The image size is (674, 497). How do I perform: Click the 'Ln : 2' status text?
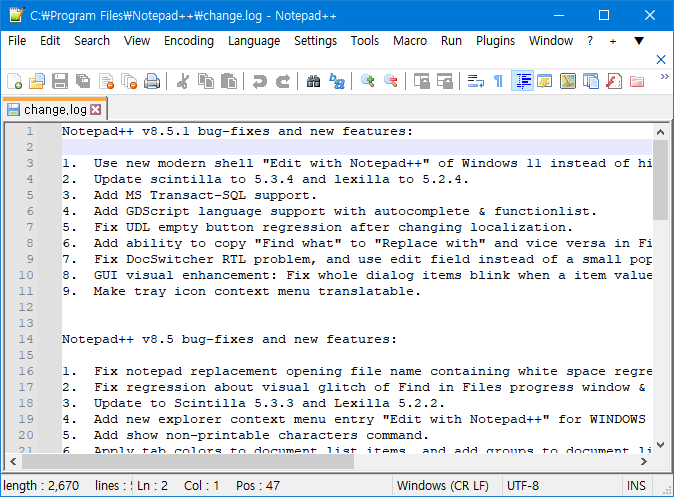tap(152, 486)
